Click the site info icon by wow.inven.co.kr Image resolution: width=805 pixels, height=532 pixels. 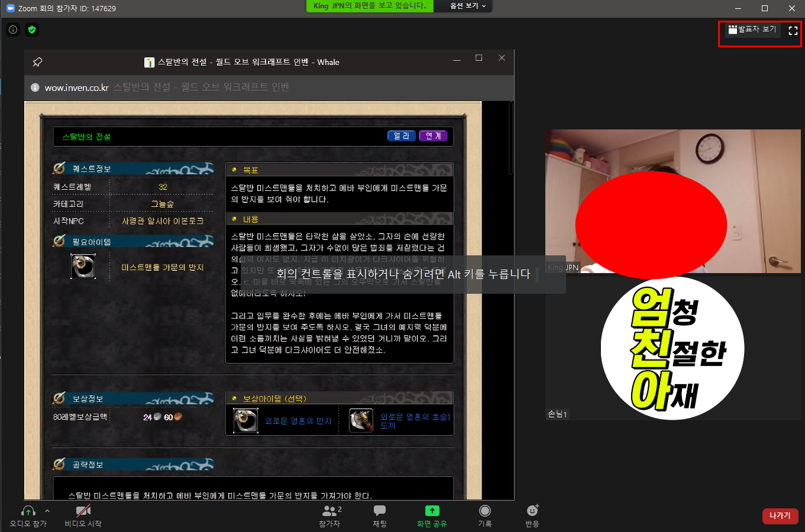pyautogui.click(x=35, y=87)
